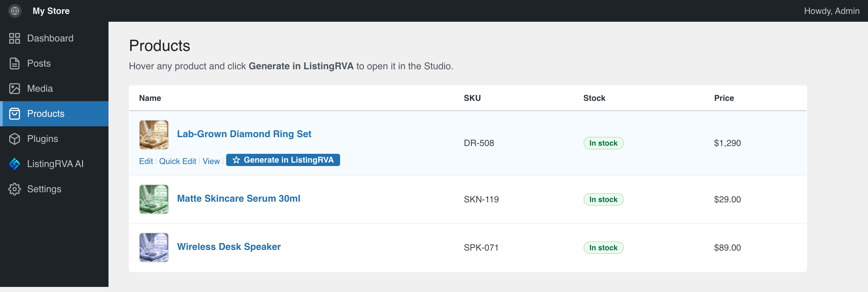Open Lab-Grown Diamond Ring Set product
The image size is (868, 292).
click(x=244, y=134)
